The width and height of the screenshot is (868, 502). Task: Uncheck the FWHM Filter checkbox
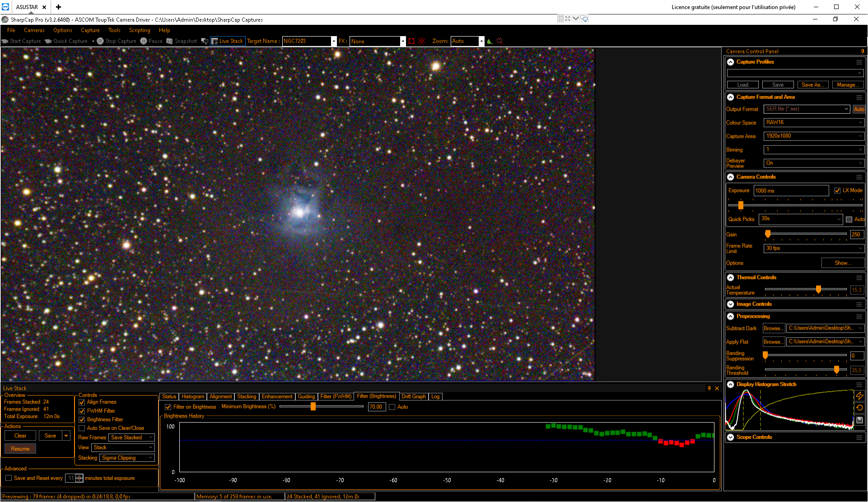(82, 411)
